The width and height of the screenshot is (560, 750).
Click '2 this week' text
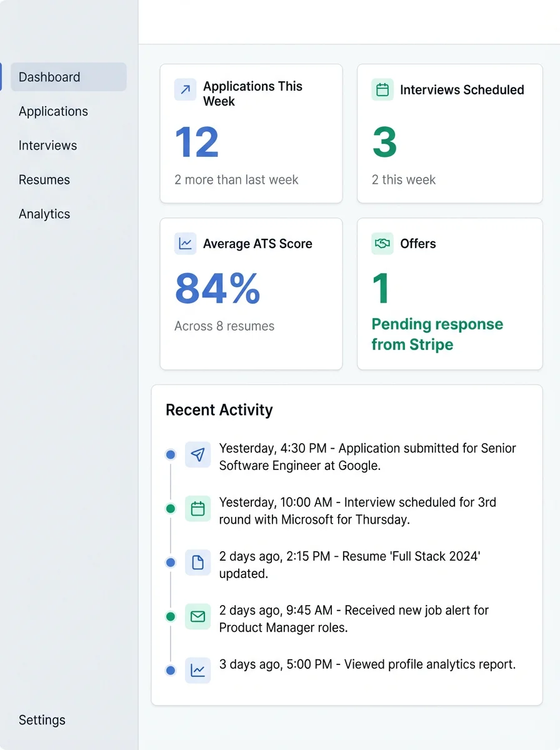pos(404,180)
